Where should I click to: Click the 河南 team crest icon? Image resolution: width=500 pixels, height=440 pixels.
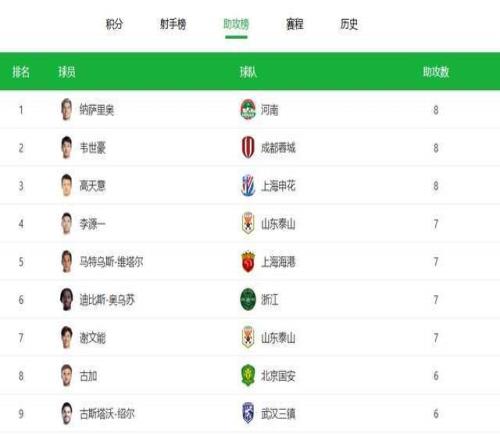(x=248, y=109)
